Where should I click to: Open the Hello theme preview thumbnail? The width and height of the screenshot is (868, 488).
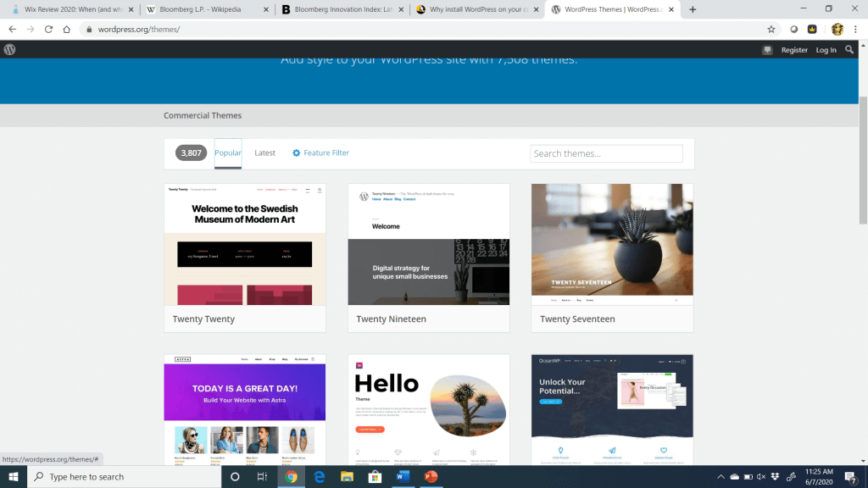pos(428,410)
